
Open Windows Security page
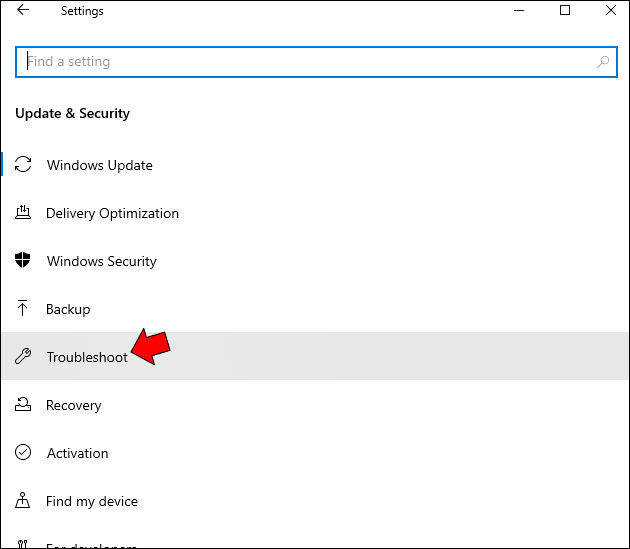pos(101,261)
